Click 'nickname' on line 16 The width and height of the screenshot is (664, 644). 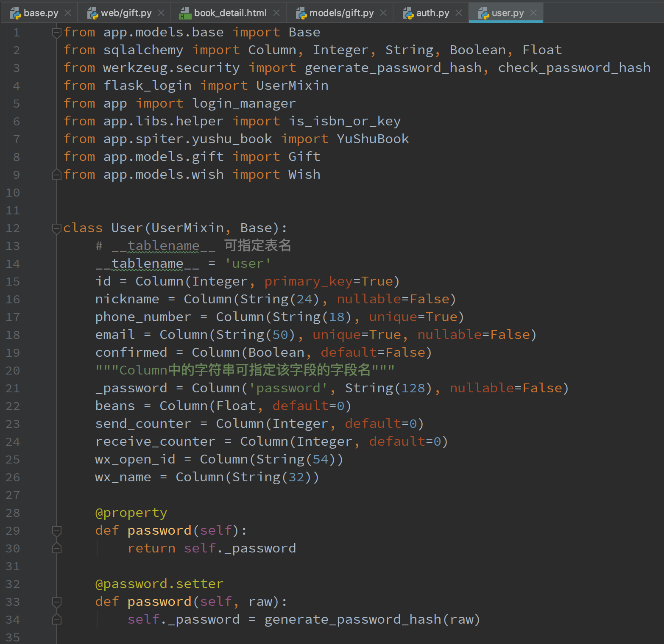point(127,299)
